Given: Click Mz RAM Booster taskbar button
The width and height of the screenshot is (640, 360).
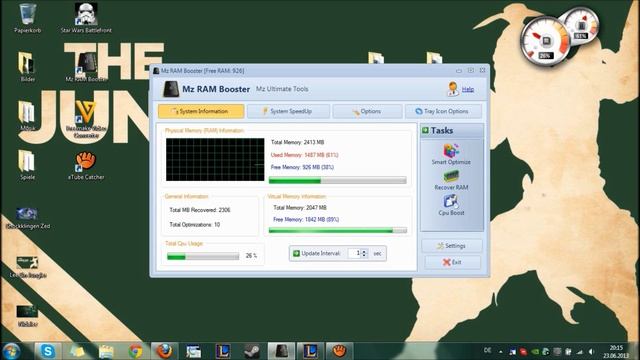Looking at the screenshot, I should pos(281,351).
